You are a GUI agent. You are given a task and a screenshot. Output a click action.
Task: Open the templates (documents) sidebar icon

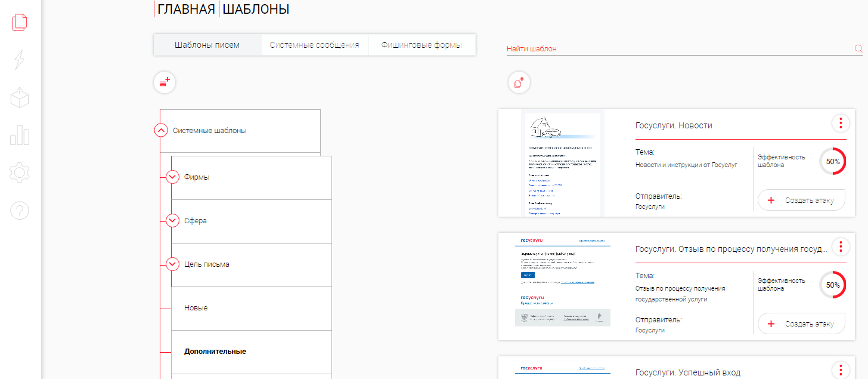20,22
